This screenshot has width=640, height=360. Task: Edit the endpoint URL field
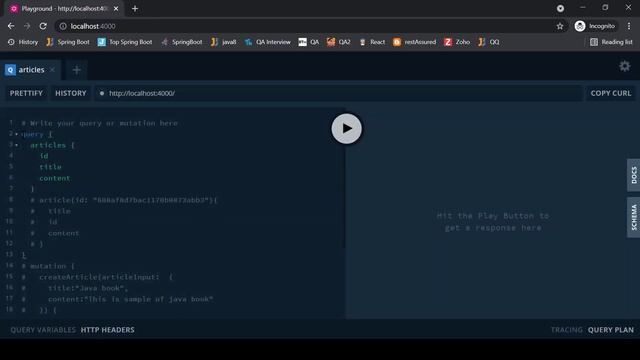point(339,93)
